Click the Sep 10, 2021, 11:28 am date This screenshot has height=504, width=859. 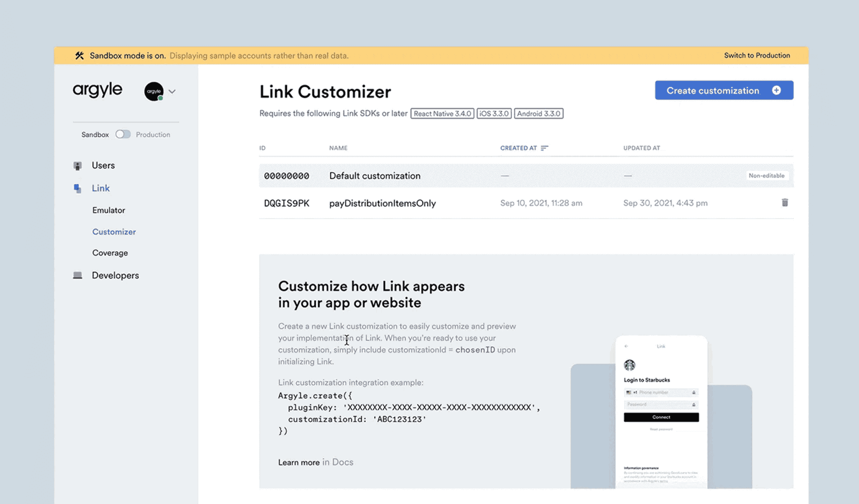pyautogui.click(x=541, y=203)
